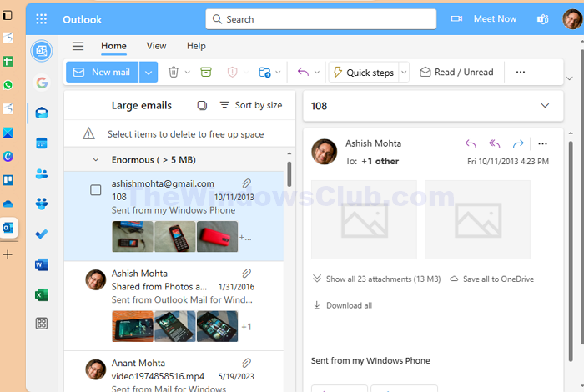584x392 pixels.
Task: Click the Move to folder icon
Action: click(264, 72)
